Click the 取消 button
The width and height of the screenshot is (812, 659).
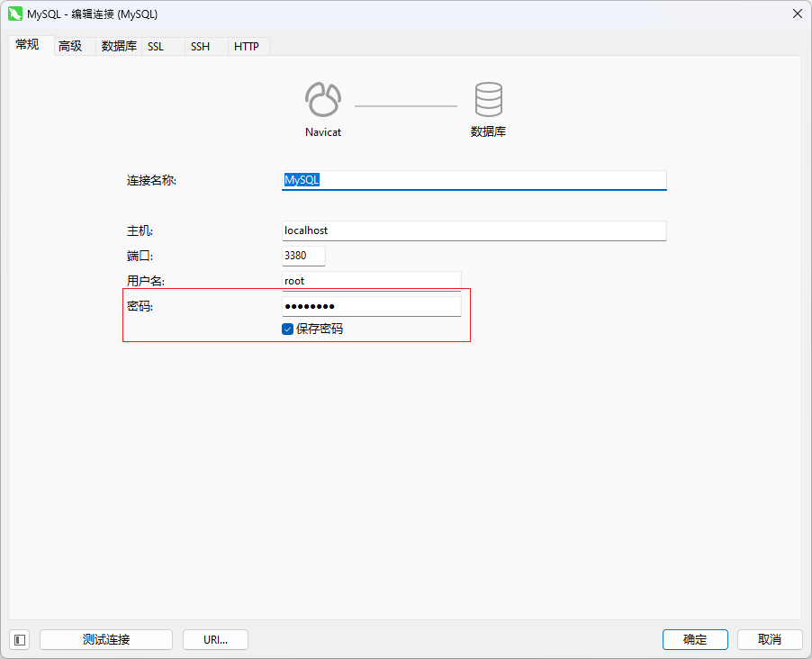770,640
